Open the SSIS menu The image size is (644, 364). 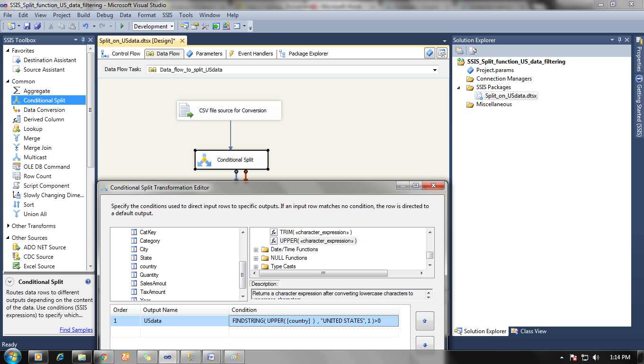(168, 15)
